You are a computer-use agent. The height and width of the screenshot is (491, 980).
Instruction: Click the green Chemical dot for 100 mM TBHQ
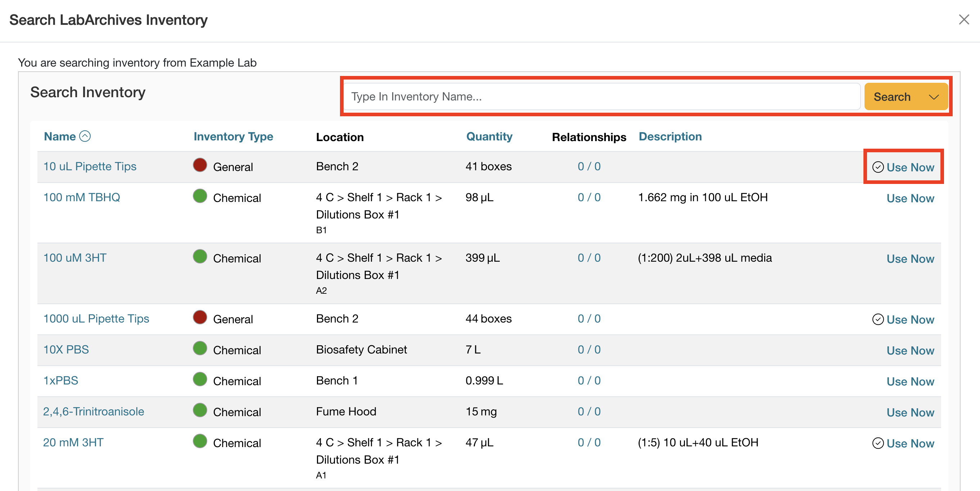point(200,196)
